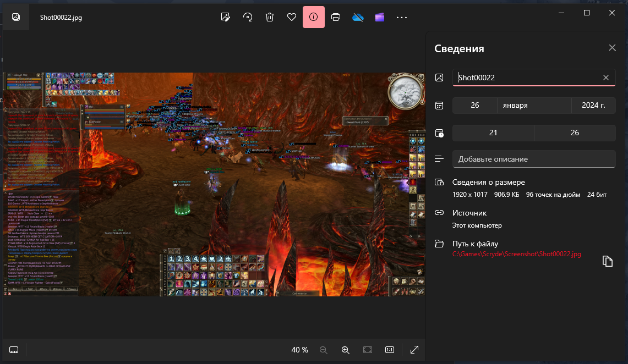Open the month selector showing января
This screenshot has height=364, width=628.
[x=534, y=106]
